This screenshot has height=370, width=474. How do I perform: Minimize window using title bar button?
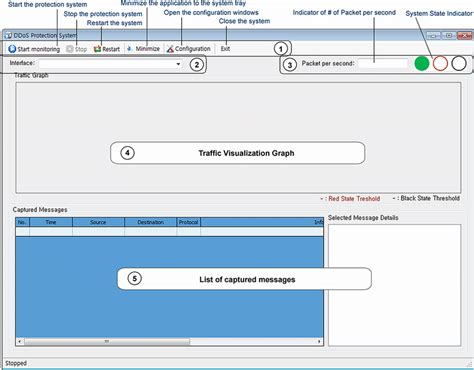point(434,35)
